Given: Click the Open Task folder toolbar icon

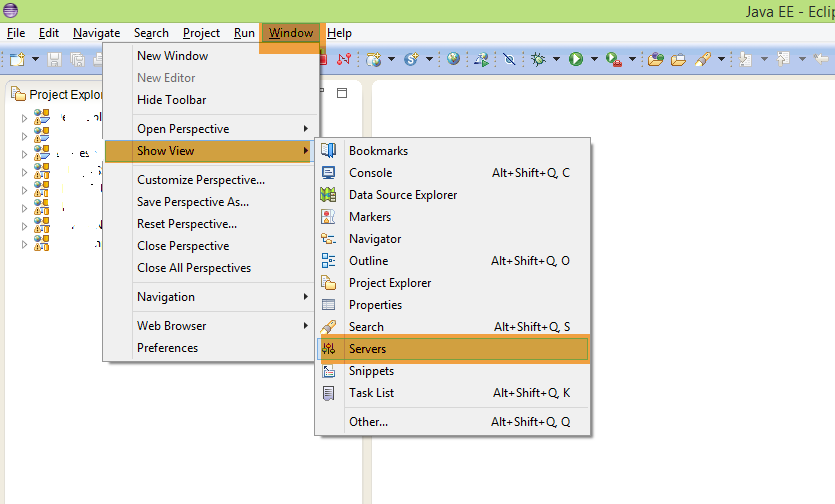Looking at the screenshot, I should (678, 59).
